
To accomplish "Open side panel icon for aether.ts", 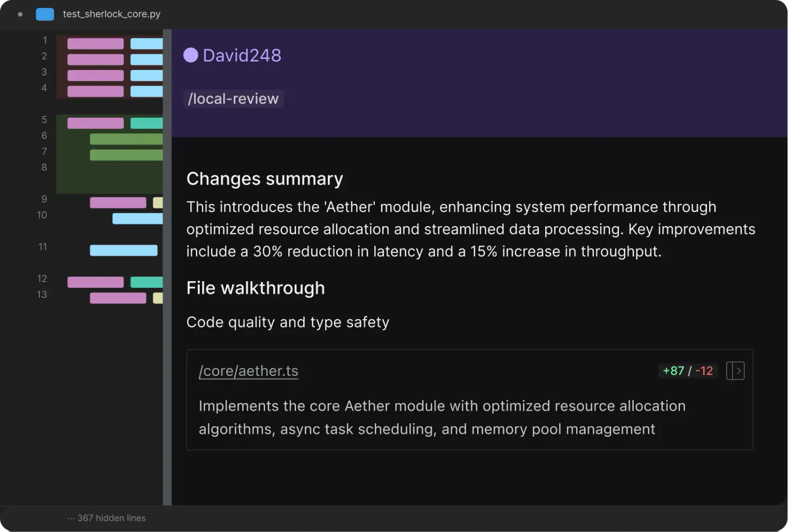I will 735,371.
